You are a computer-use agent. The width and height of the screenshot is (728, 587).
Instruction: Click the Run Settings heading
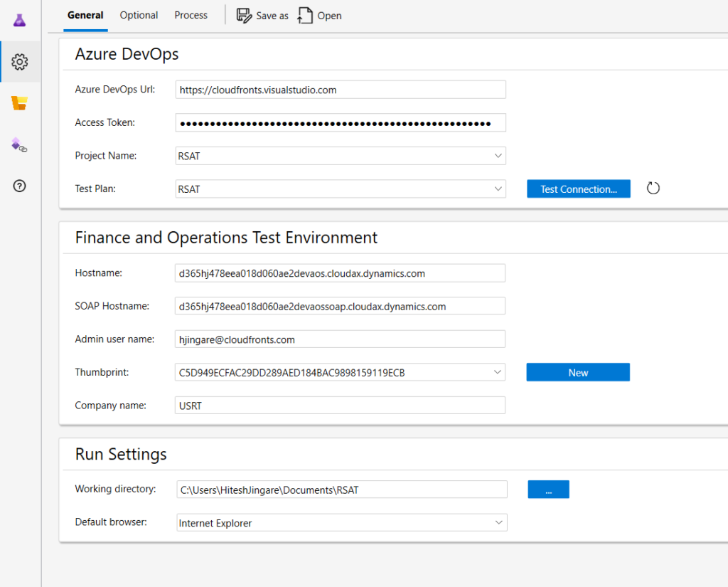click(121, 454)
